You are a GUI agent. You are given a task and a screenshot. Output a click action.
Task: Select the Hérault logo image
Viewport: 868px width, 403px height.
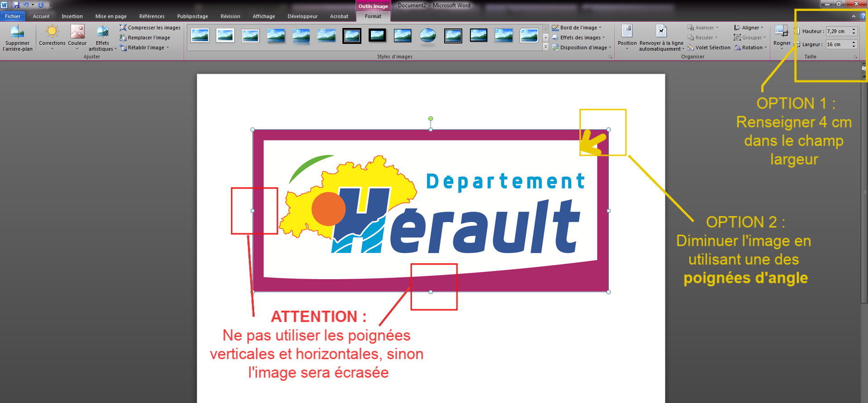pyautogui.click(x=431, y=211)
